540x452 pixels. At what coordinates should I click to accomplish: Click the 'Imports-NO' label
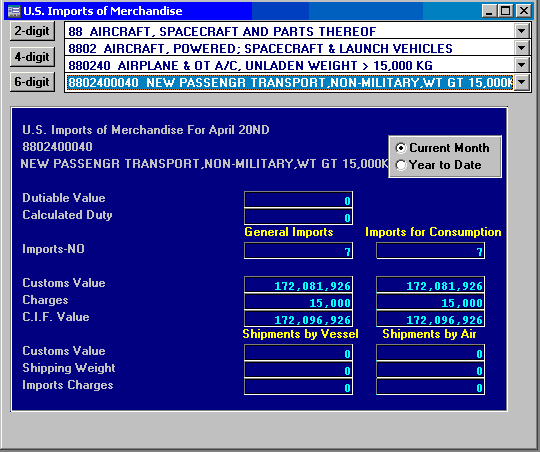pyautogui.click(x=53, y=249)
